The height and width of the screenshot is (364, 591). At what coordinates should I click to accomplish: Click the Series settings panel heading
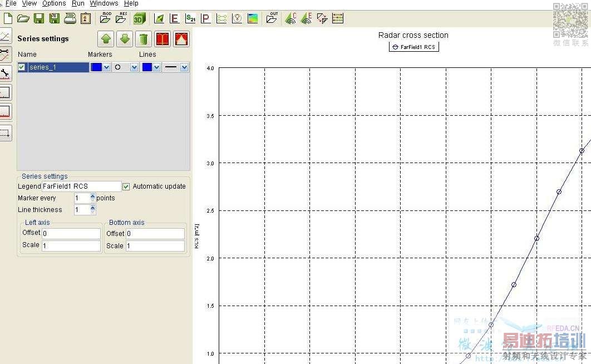43,38
